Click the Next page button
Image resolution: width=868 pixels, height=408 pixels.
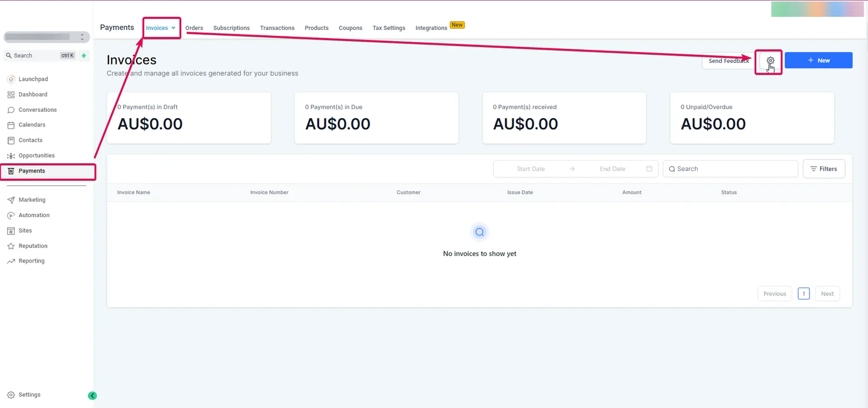[x=827, y=294]
